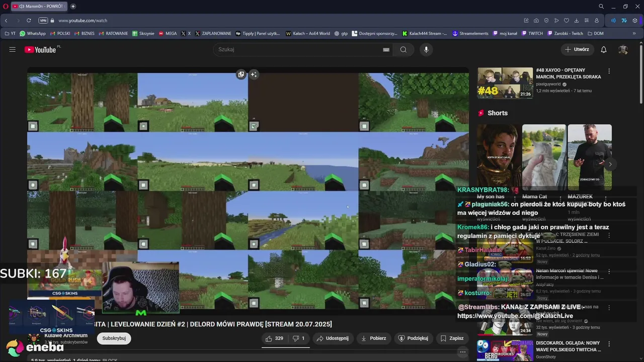Open the Skrzynie bookmark

[x=143, y=34]
